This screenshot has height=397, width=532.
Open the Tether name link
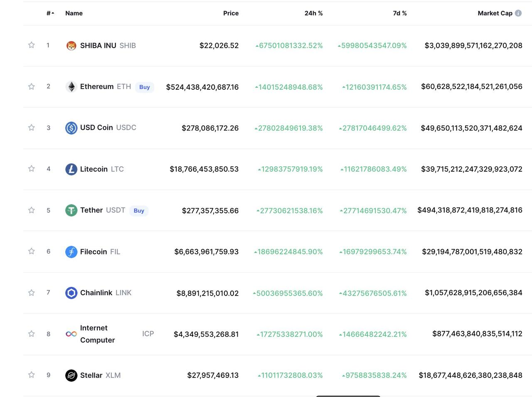pyautogui.click(x=91, y=210)
